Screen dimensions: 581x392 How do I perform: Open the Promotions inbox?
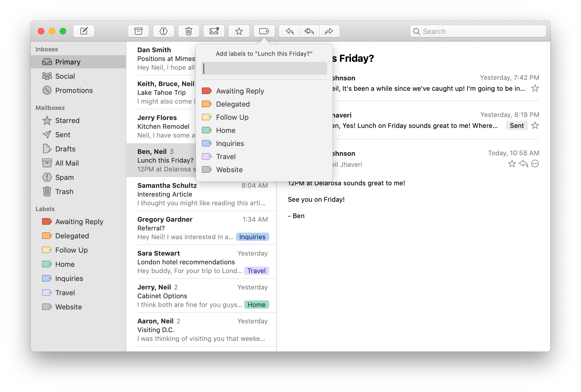coord(78,90)
